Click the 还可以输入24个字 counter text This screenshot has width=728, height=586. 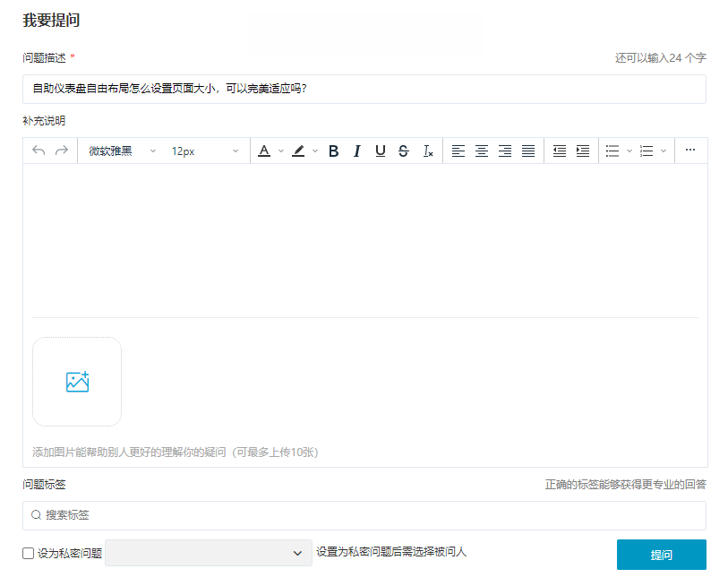[661, 58]
